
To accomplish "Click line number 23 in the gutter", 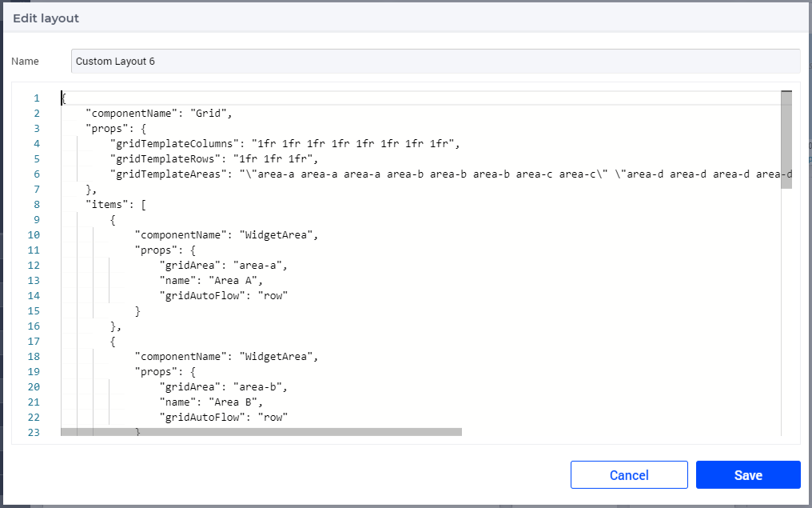I will [x=34, y=432].
